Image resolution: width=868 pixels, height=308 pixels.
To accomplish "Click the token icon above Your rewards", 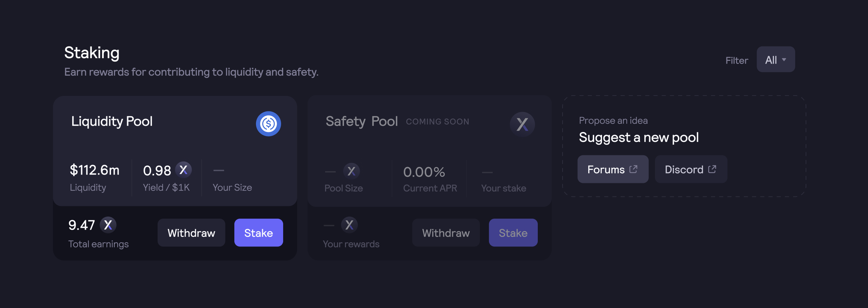I will pyautogui.click(x=349, y=225).
